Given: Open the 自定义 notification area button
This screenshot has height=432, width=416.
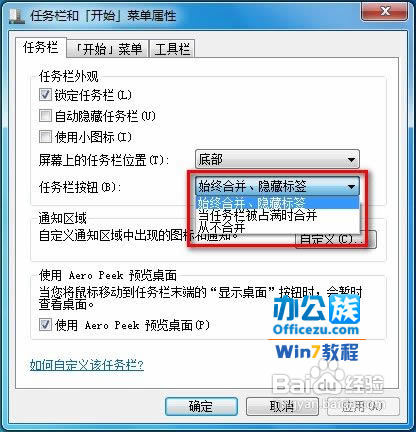Looking at the screenshot, I should [336, 239].
